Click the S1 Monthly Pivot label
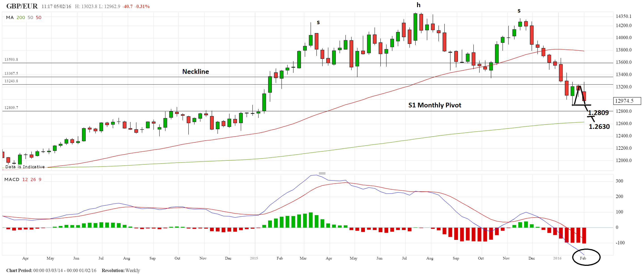Screen dimensions: 644x275 tap(434, 105)
